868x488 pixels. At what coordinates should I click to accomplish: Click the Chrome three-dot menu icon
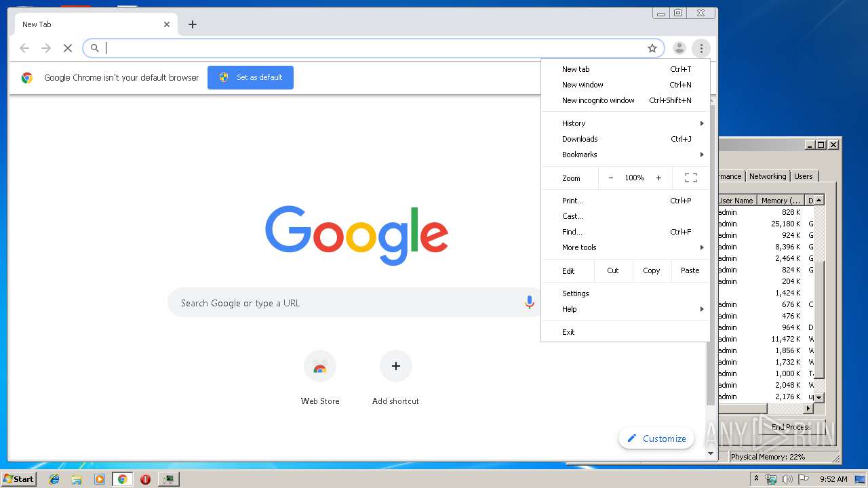pyautogui.click(x=701, y=48)
